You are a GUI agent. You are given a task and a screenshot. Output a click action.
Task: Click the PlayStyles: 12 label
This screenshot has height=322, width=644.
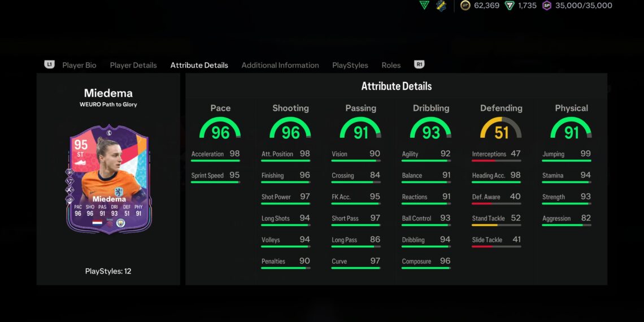108,271
